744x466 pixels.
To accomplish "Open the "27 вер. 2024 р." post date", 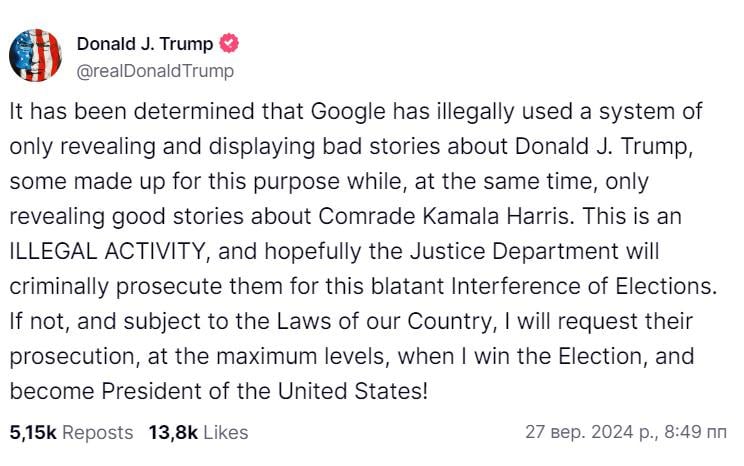I will click(x=590, y=432).
